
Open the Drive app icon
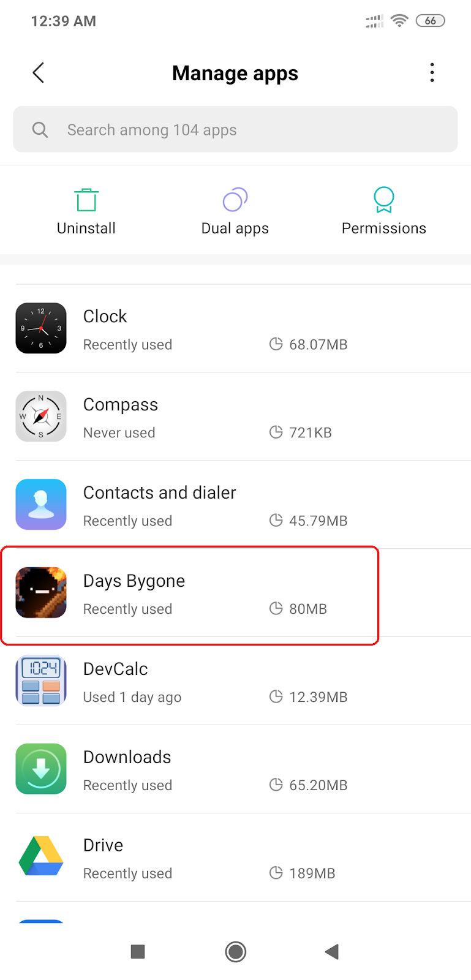(40, 857)
